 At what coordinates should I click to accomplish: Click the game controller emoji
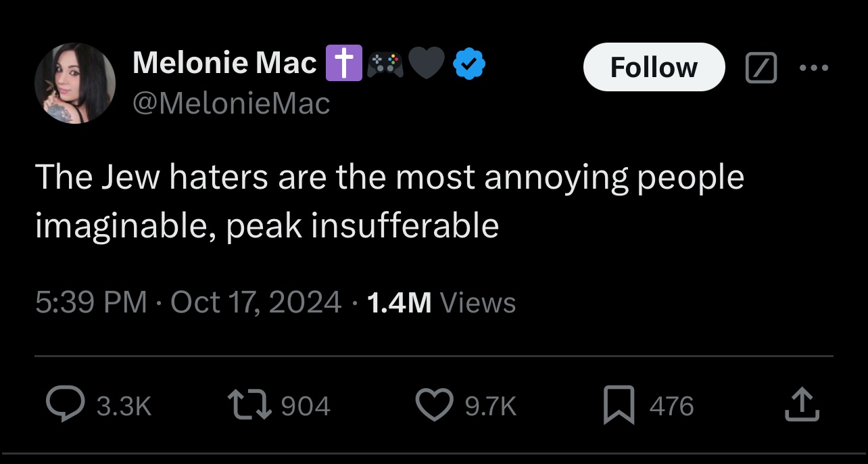click(385, 64)
